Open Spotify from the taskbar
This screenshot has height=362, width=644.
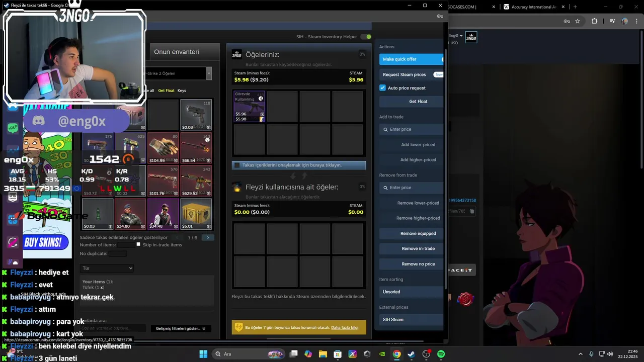tap(441, 354)
